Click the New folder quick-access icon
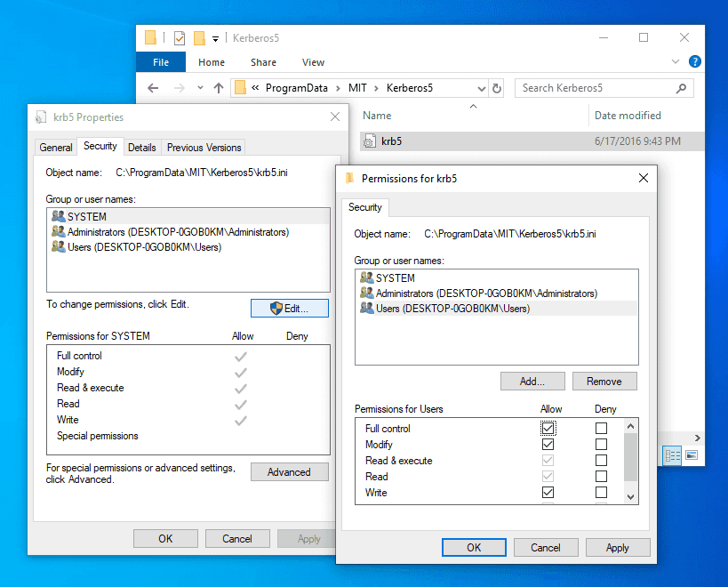 point(200,38)
